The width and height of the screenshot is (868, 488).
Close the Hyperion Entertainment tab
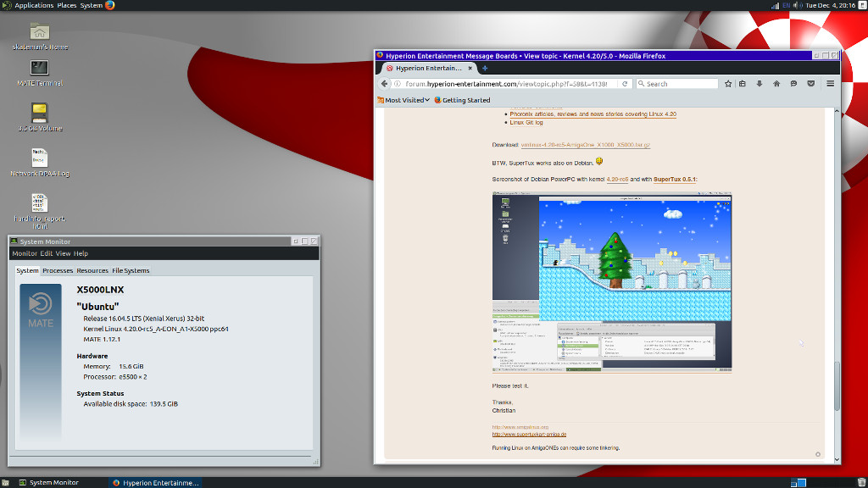click(x=470, y=68)
